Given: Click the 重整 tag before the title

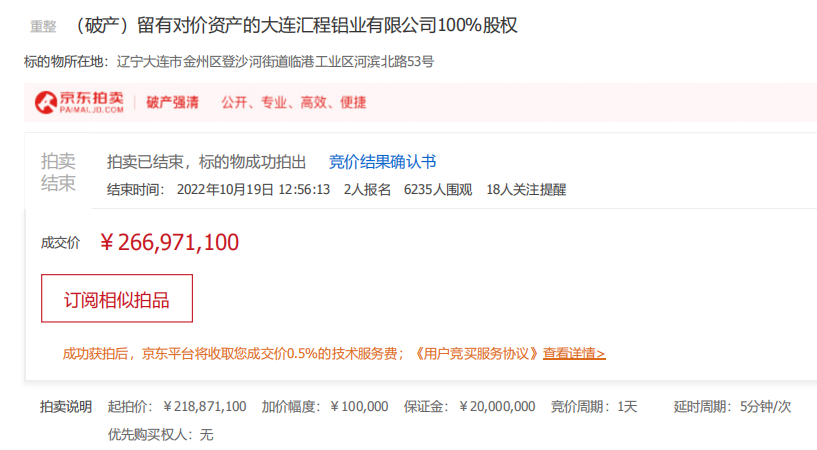Looking at the screenshot, I should 43,27.
